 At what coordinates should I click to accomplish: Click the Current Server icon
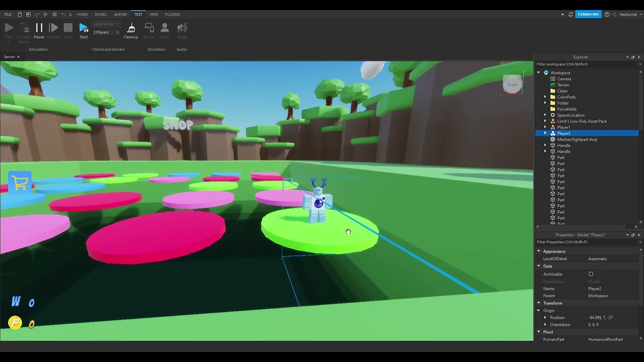[24, 28]
